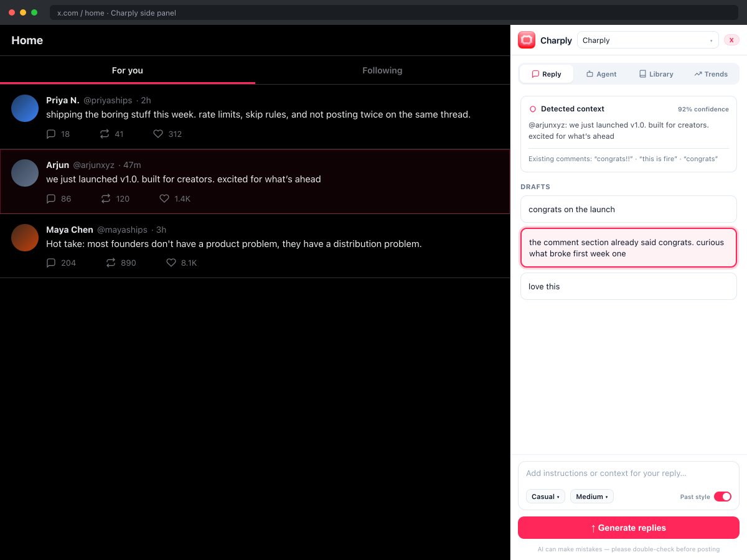Close the Charply side panel

pyautogui.click(x=731, y=40)
